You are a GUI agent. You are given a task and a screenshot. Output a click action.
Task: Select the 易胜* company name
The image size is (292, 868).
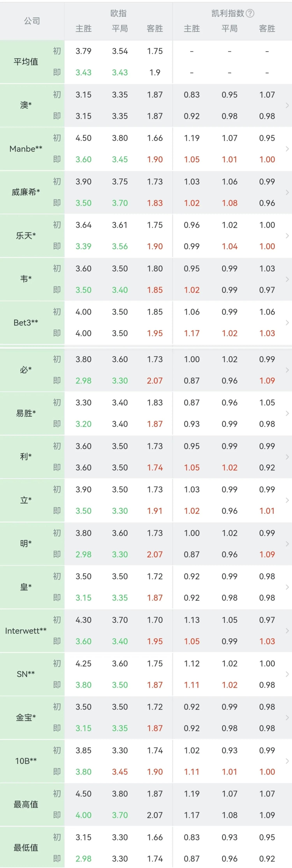(26, 413)
